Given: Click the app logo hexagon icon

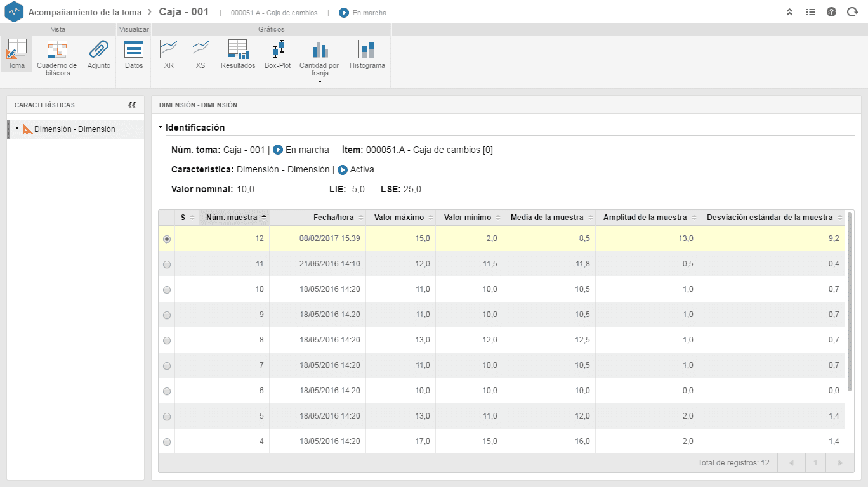Looking at the screenshot, I should tap(14, 12).
